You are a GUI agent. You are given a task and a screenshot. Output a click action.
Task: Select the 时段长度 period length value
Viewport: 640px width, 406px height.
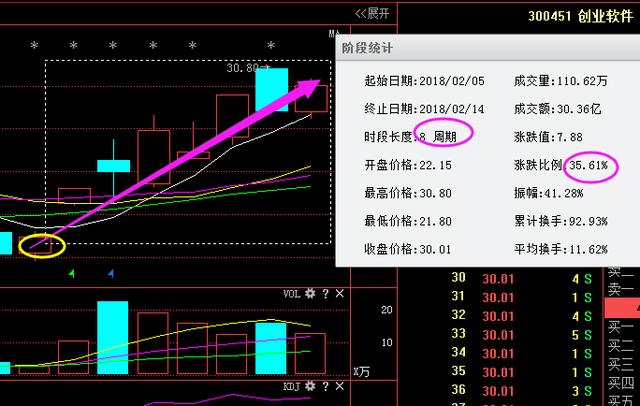coord(438,137)
